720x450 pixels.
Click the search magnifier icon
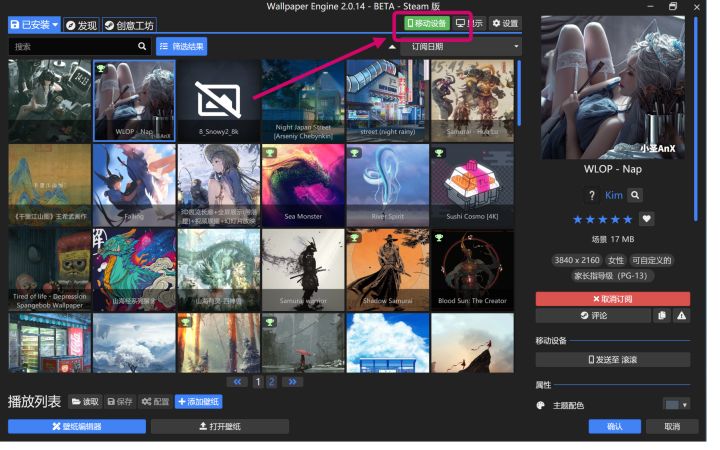point(142,46)
